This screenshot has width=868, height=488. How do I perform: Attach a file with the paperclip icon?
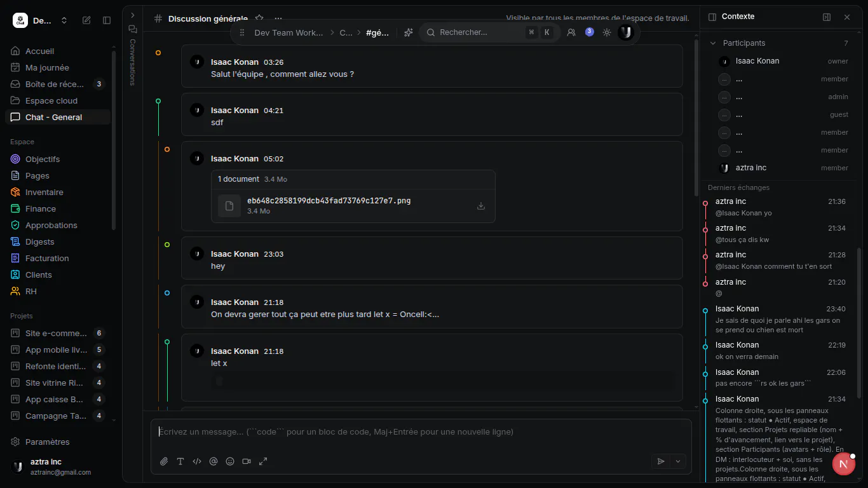(164, 461)
